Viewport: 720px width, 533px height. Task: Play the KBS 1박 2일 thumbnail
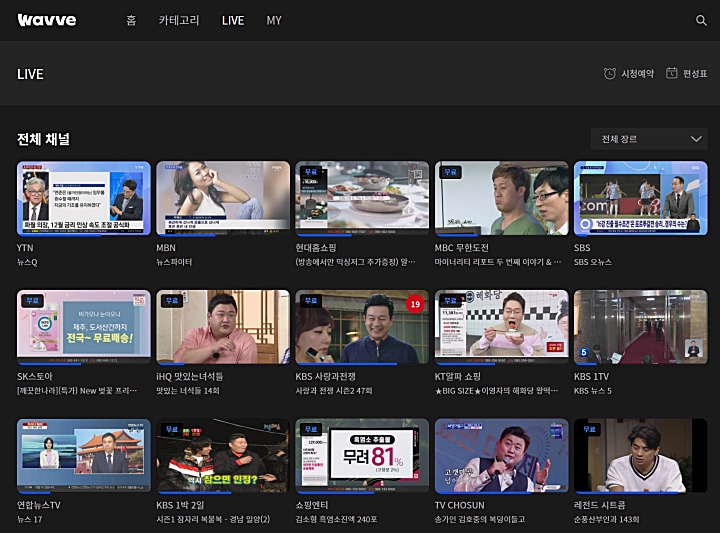coord(223,456)
